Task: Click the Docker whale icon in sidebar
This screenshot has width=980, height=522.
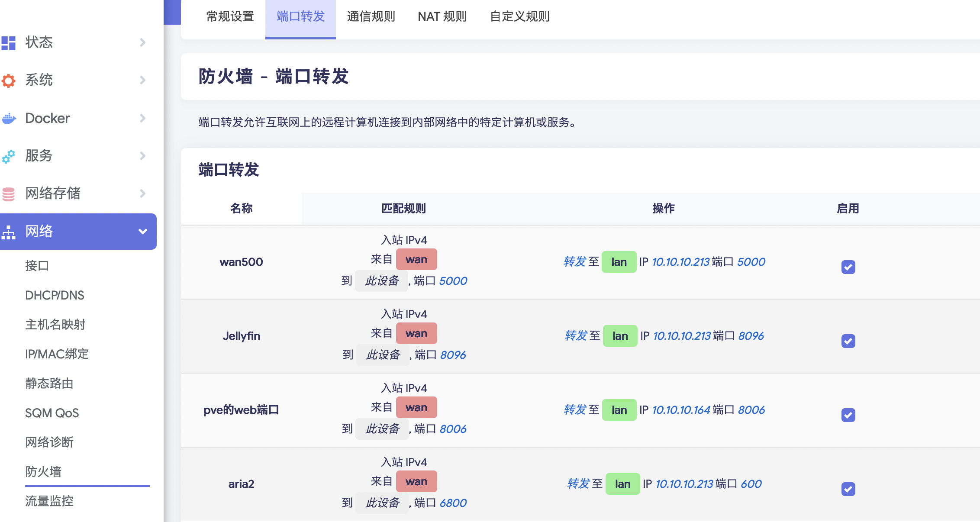Action: point(8,118)
